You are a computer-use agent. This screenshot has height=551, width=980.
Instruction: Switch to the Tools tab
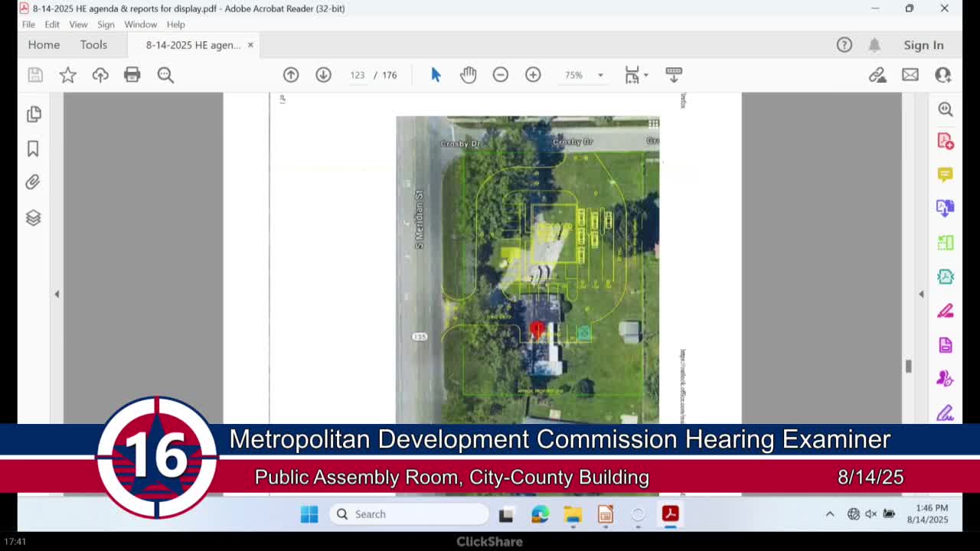coord(93,44)
